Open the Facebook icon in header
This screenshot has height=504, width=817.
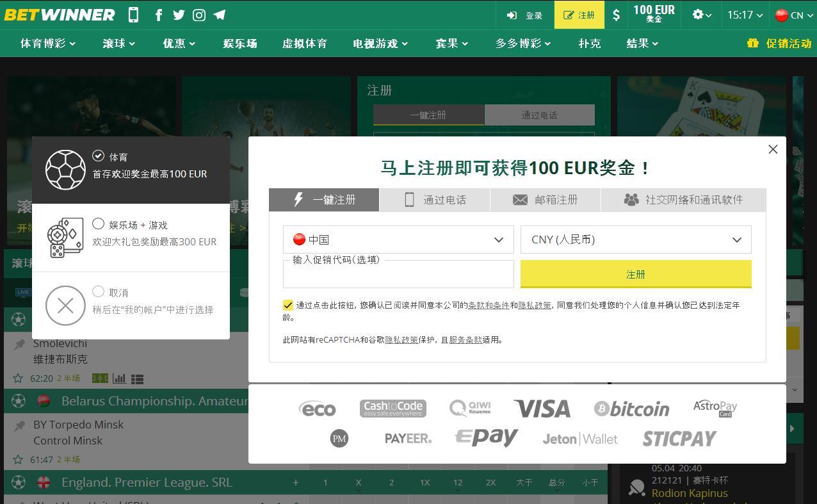158,15
